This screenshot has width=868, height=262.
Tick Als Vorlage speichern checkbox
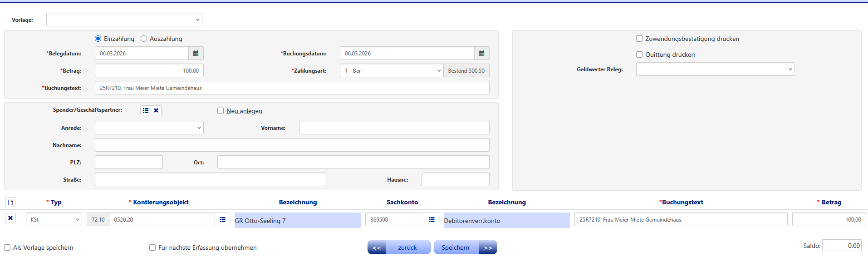click(x=7, y=247)
